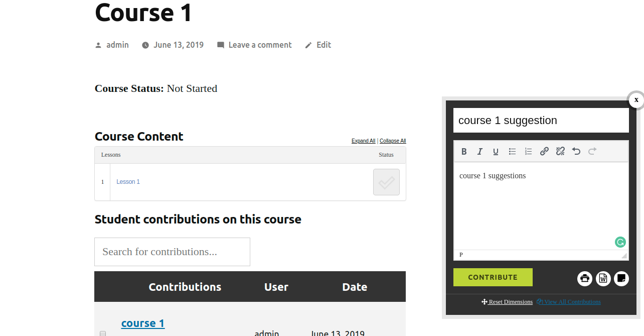Click the Date column header
The width and height of the screenshot is (644, 336).
tap(355, 287)
